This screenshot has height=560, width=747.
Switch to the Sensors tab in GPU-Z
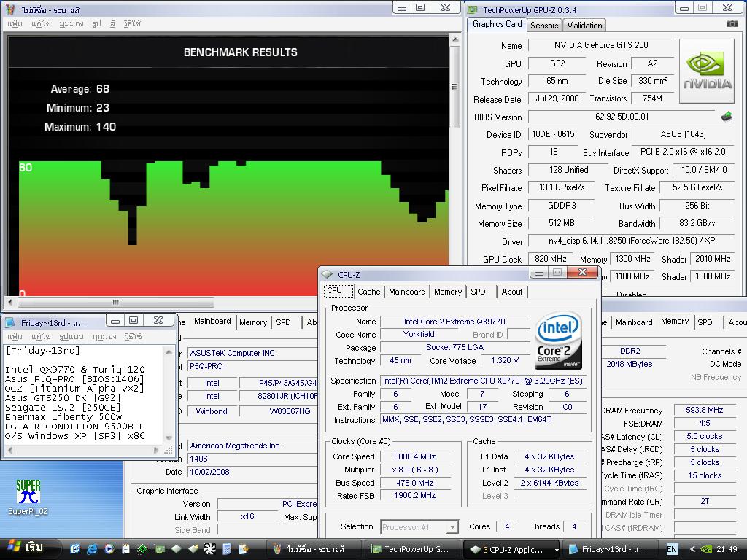(544, 26)
